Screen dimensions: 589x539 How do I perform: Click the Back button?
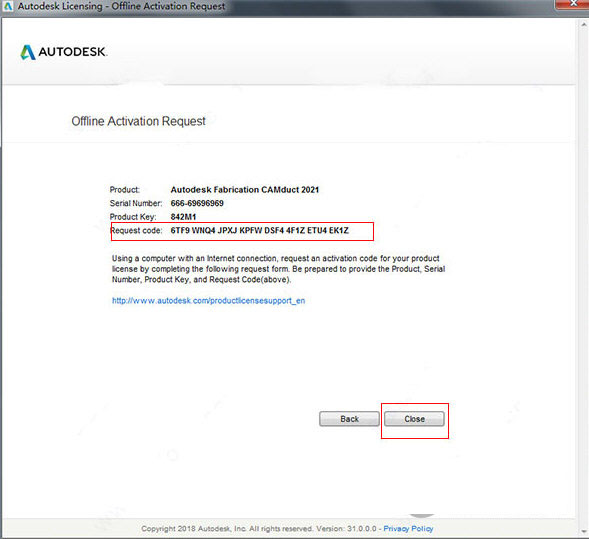349,419
